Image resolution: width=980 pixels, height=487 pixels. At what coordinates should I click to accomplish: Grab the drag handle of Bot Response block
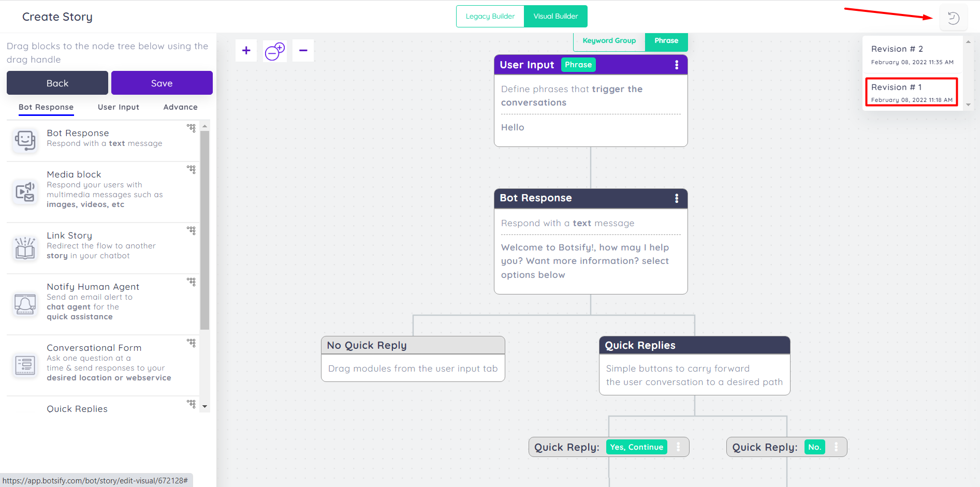tap(191, 128)
